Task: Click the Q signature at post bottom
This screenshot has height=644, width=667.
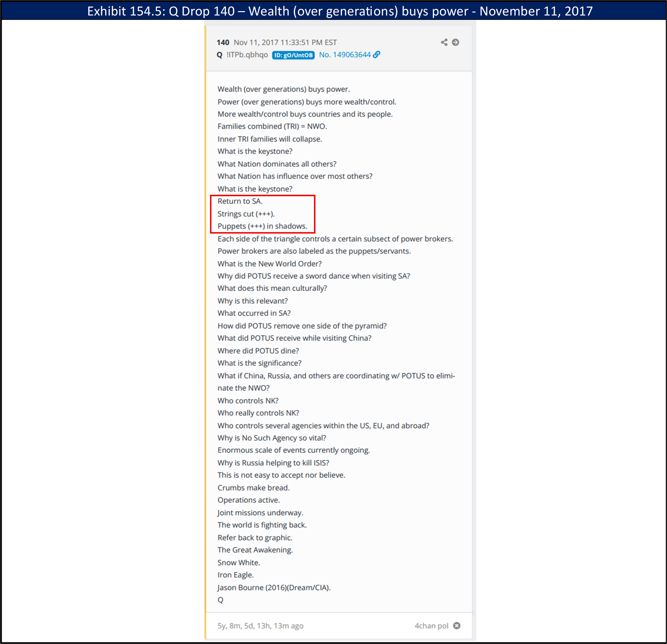Action: (x=221, y=600)
